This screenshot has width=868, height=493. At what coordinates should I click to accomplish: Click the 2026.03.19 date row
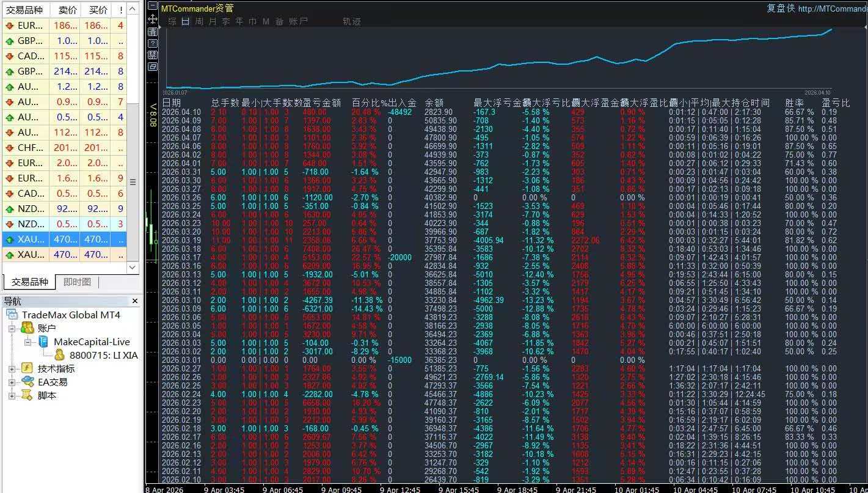point(181,240)
